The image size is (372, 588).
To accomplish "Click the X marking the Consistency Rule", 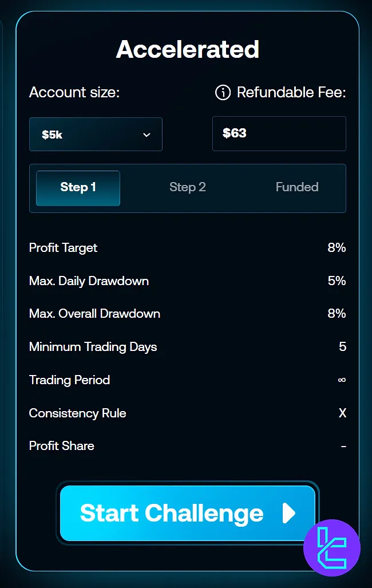I will 342,413.
